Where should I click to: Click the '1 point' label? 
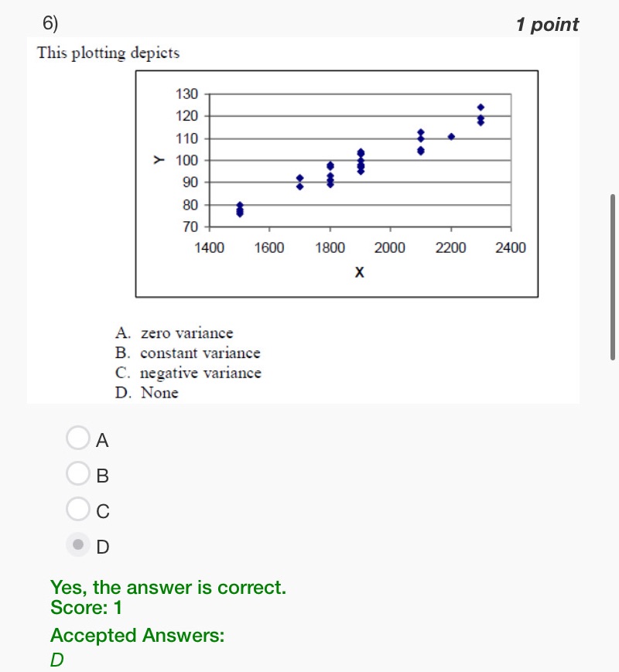547,24
